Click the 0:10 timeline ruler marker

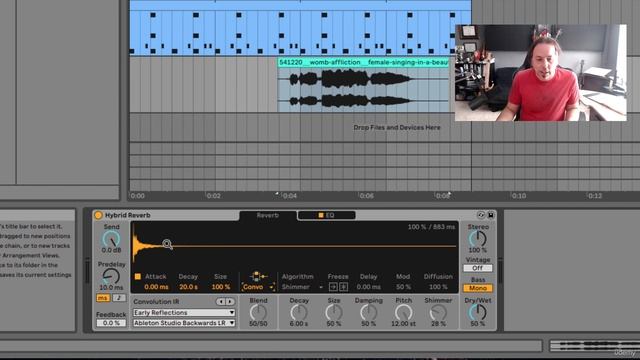coord(519,196)
